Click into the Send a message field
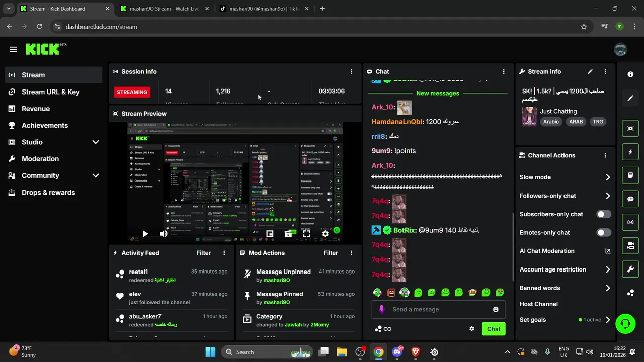The width and height of the screenshot is (644, 362). [438, 309]
